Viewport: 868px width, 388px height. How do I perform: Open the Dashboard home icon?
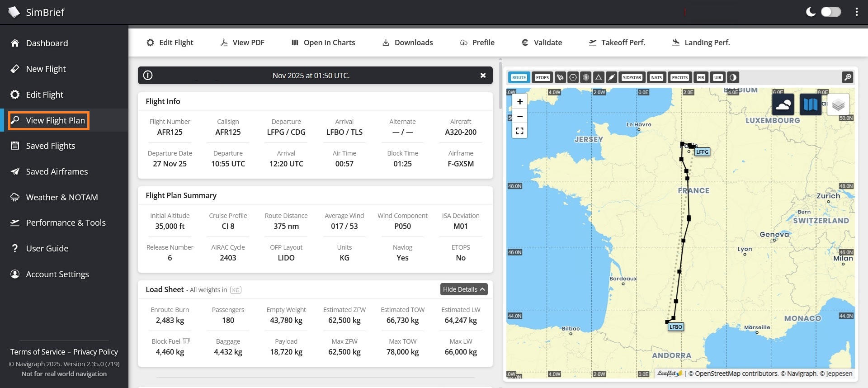point(15,43)
